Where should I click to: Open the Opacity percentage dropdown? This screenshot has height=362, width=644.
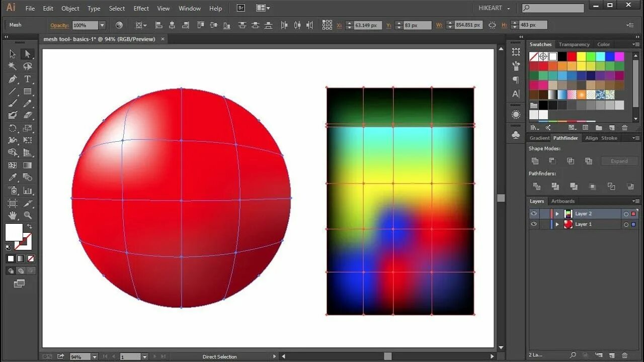point(102,25)
